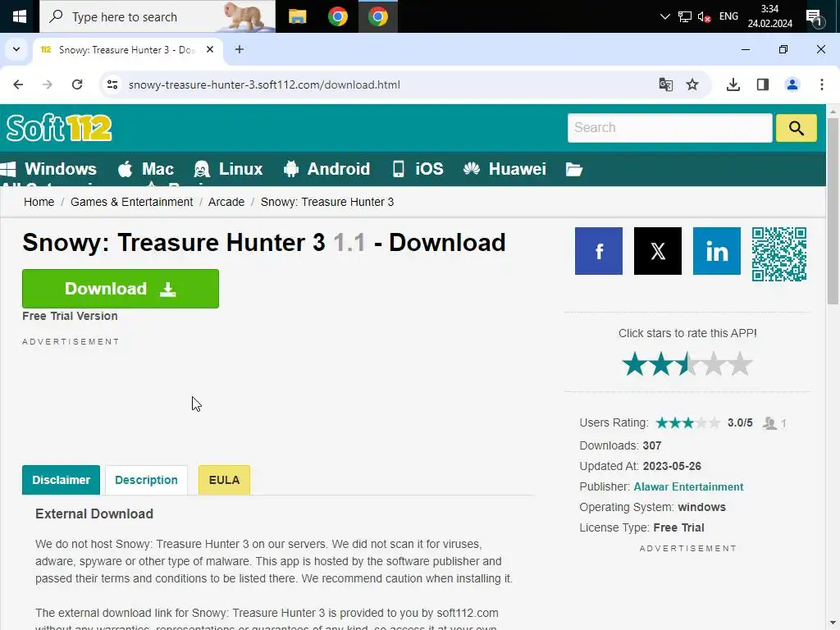
Task: Focus the Windows taskbar search box
Action: [x=157, y=16]
